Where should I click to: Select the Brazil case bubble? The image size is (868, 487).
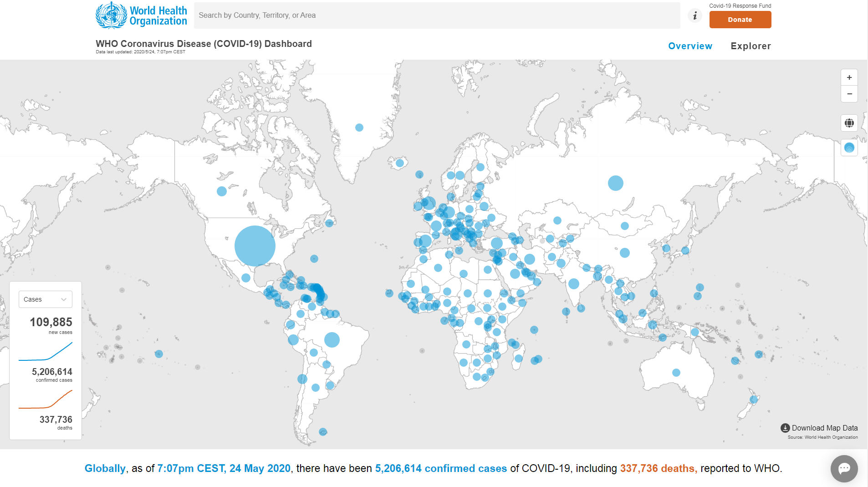[332, 340]
